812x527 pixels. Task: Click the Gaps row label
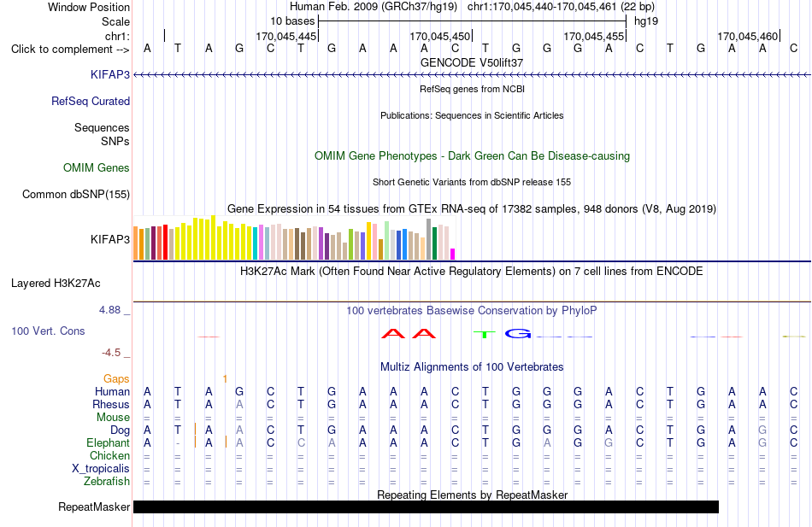(x=116, y=379)
